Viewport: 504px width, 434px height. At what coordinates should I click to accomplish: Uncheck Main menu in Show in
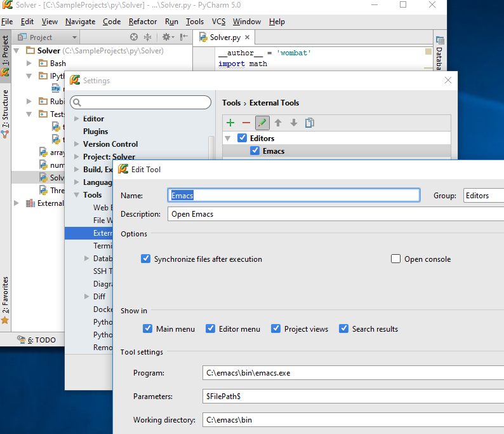coord(147,329)
